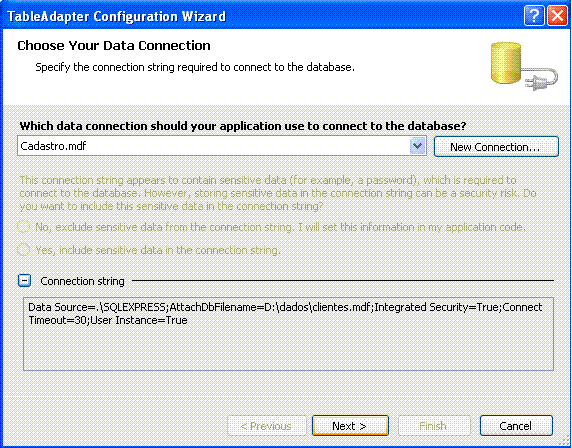Click the window resize grip corner
This screenshot has height=448, width=572.
pos(564,441)
